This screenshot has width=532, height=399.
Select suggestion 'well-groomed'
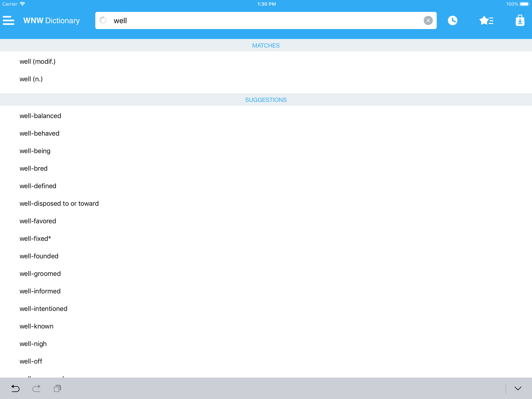pyautogui.click(x=266, y=274)
